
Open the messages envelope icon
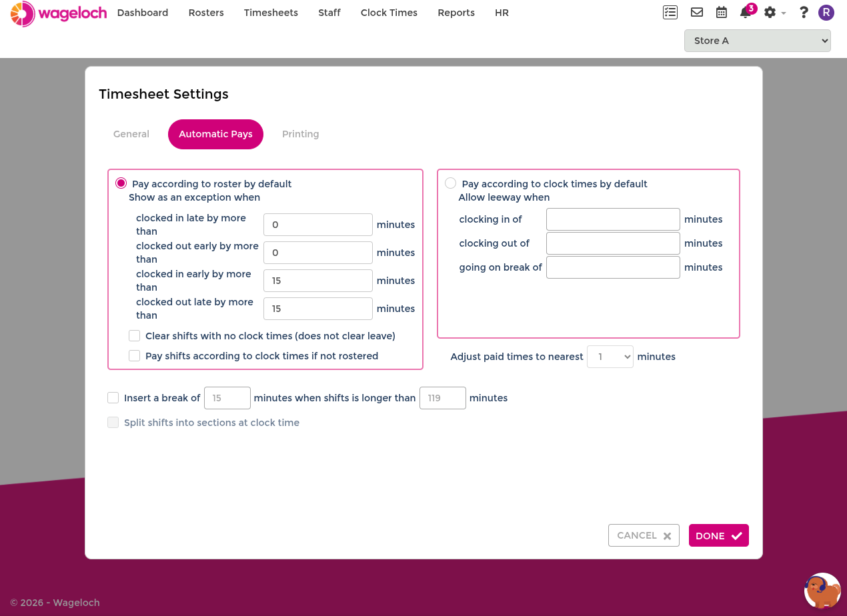click(x=697, y=12)
